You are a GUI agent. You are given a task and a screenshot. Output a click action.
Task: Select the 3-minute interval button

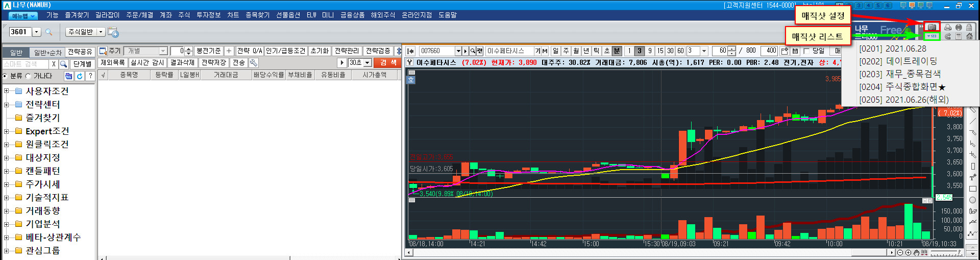[x=639, y=51]
